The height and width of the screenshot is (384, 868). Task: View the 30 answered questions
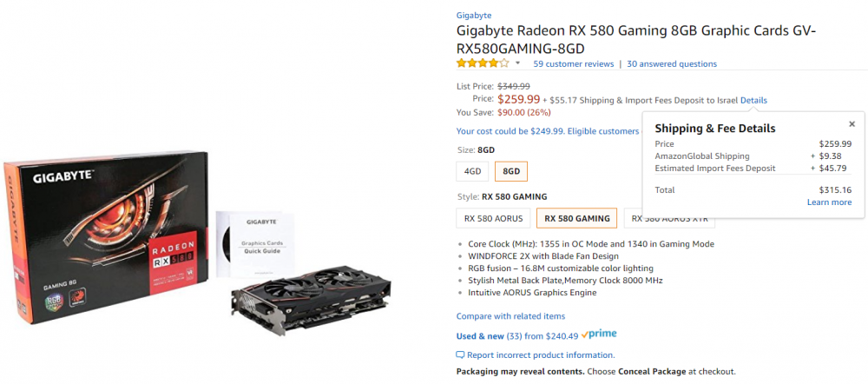coord(672,64)
